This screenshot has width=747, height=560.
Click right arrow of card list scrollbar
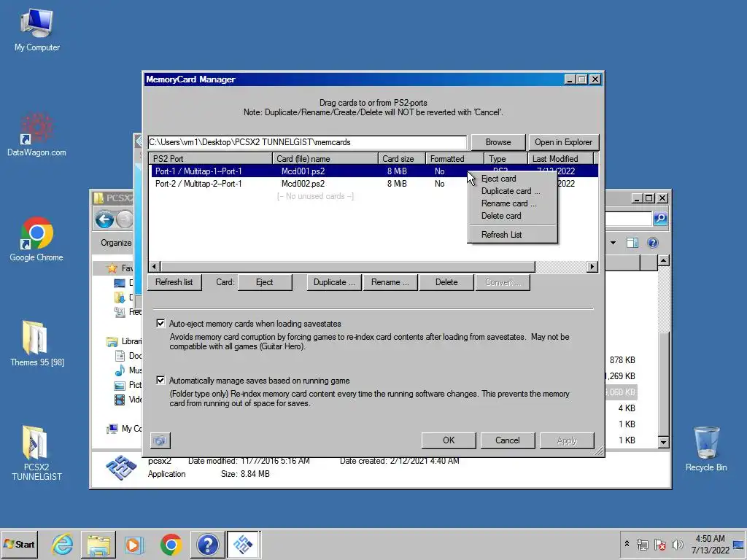point(592,267)
